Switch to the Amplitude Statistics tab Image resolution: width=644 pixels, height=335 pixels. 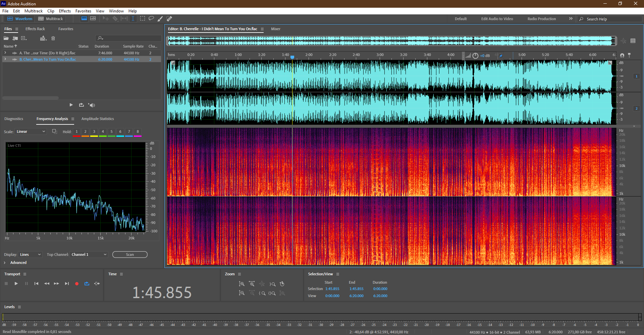point(98,119)
